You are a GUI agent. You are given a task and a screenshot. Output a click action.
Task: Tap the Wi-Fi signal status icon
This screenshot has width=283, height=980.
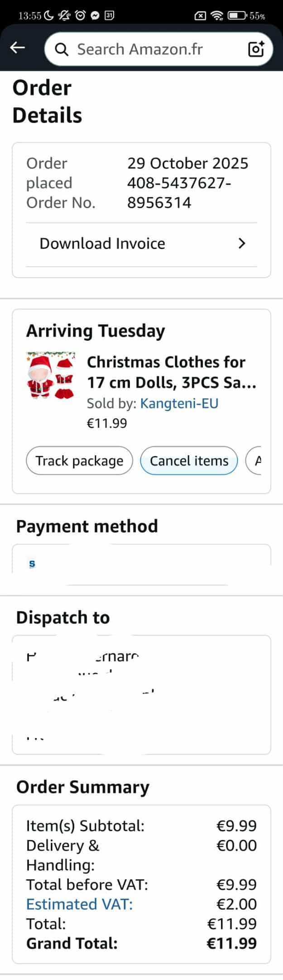pyautogui.click(x=217, y=16)
